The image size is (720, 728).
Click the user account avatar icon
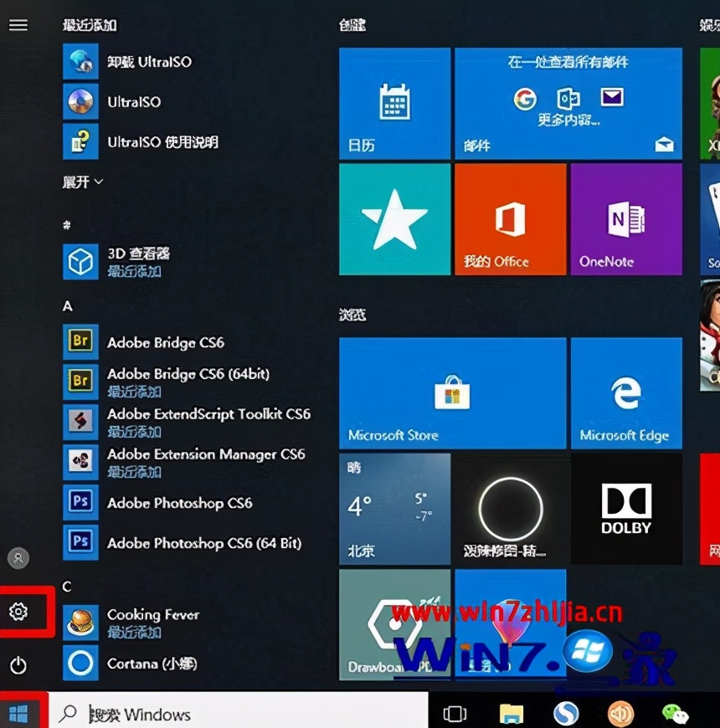pos(18,558)
